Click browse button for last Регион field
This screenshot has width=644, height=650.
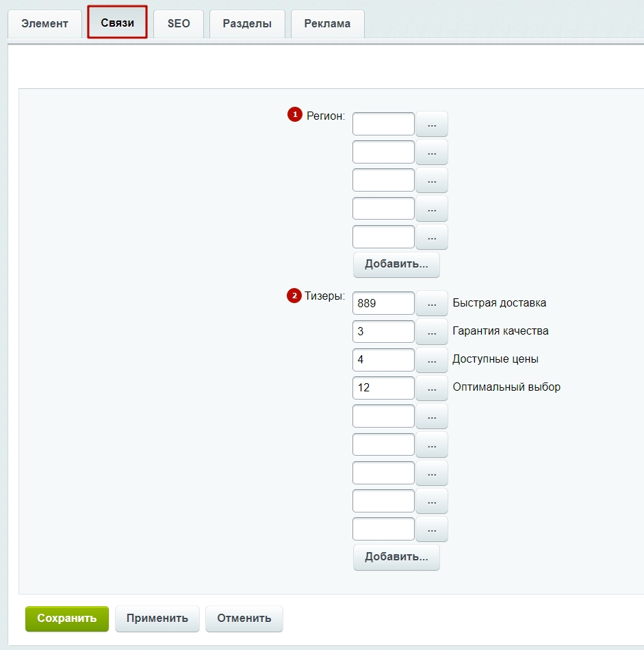click(x=432, y=237)
